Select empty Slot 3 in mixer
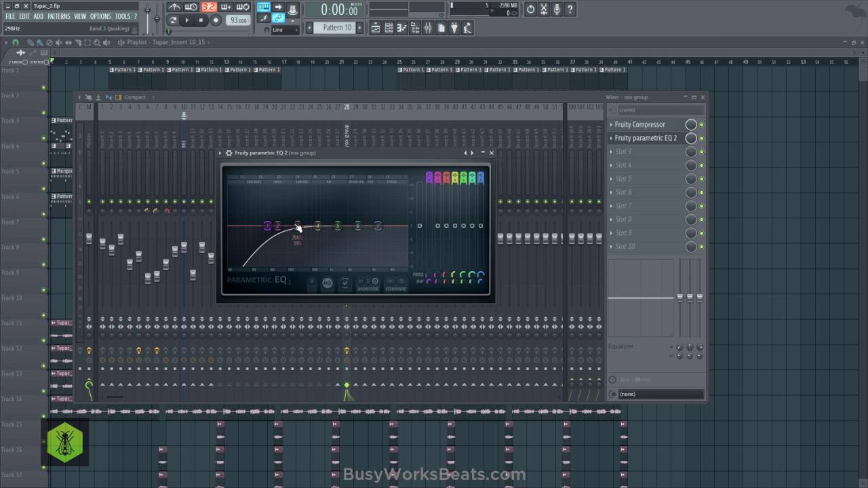 [x=646, y=152]
